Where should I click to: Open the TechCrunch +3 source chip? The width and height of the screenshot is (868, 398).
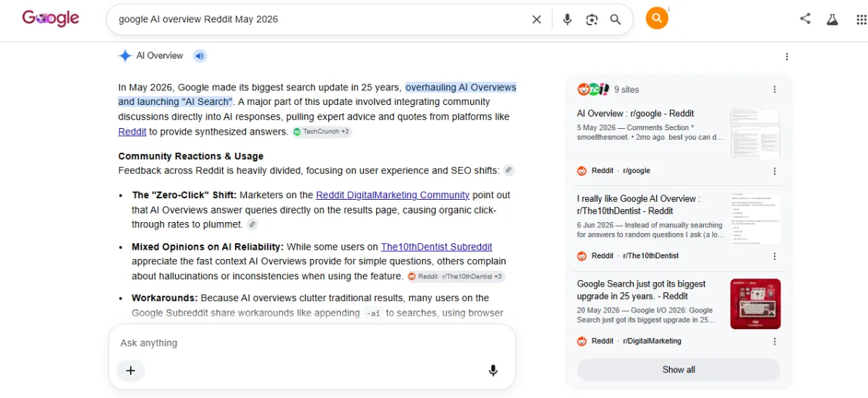pos(322,132)
